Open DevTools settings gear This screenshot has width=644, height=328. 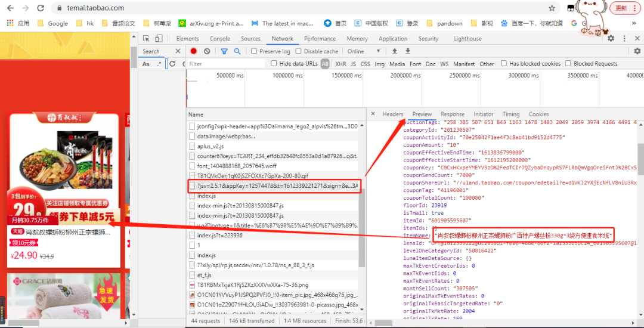(611, 38)
